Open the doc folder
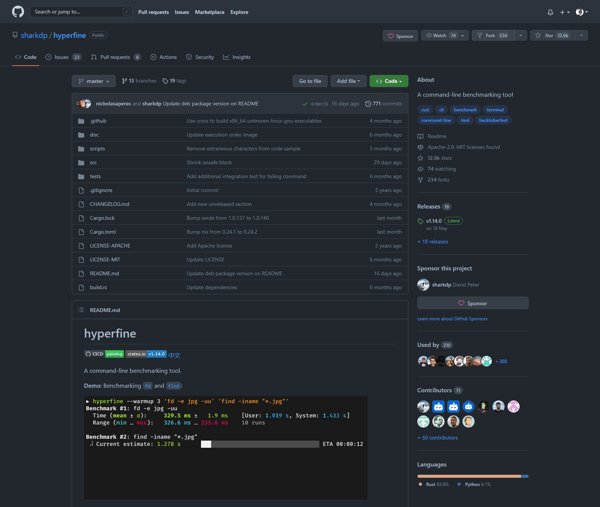600x507 pixels. 94,135
